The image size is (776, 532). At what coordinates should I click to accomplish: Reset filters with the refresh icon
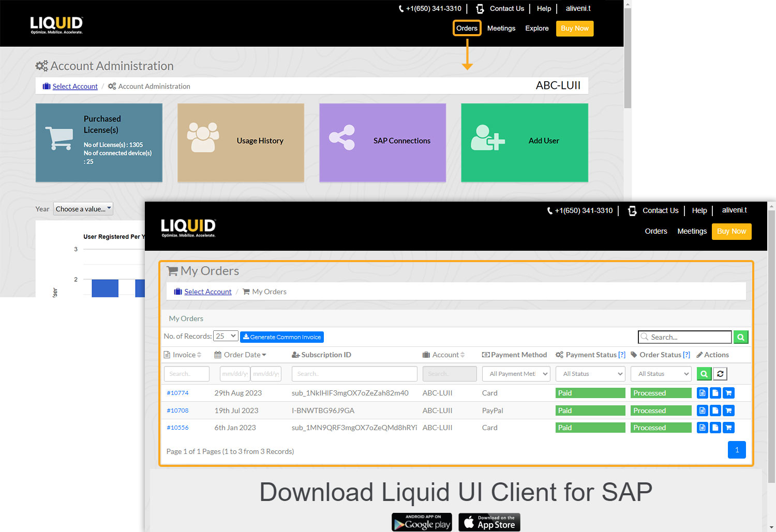[x=720, y=374]
